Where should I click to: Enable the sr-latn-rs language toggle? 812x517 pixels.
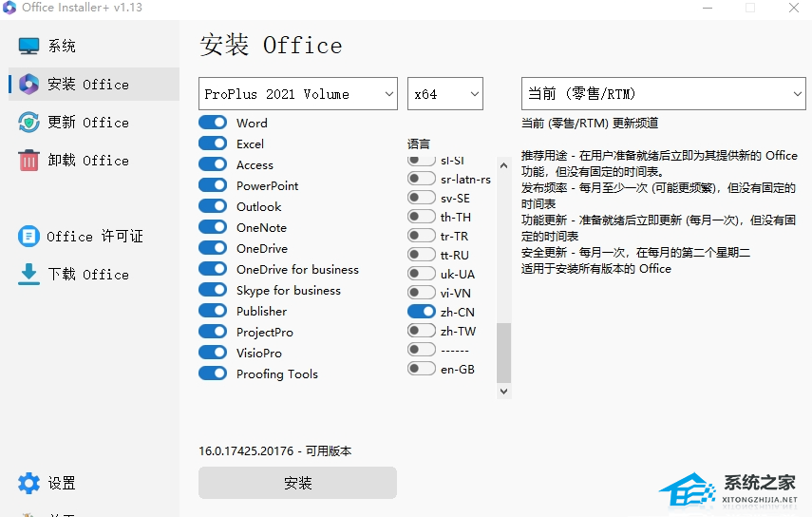coord(421,179)
